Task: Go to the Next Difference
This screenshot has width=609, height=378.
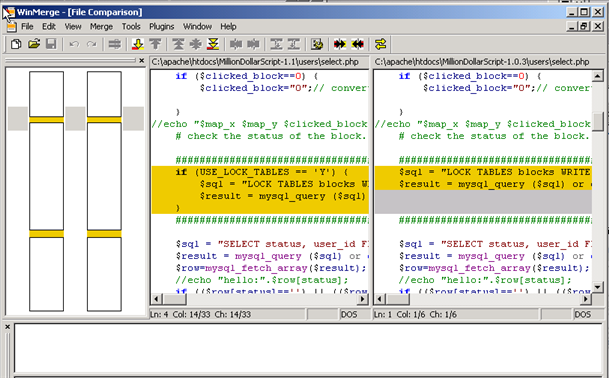Action: pos(137,44)
